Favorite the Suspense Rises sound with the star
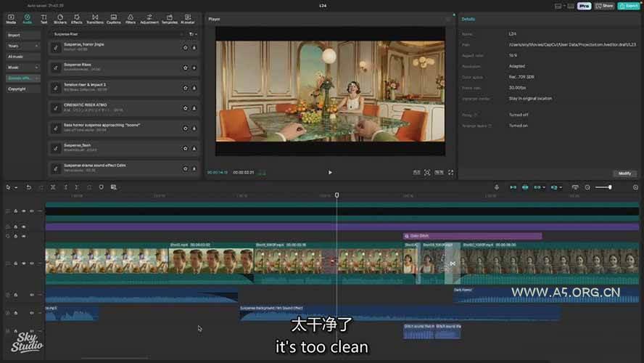This screenshot has width=644, height=363. tap(186, 68)
